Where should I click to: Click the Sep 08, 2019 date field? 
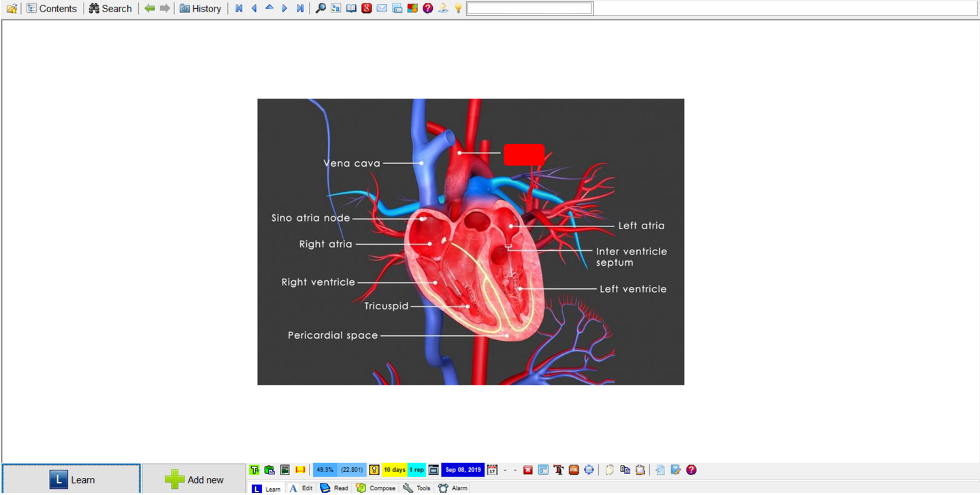[463, 470]
